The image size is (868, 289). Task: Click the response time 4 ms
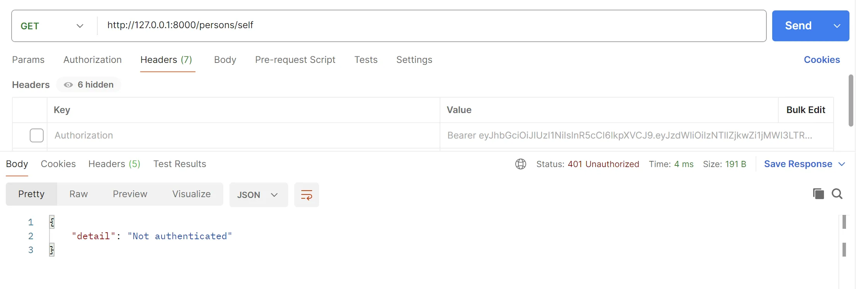(684, 164)
